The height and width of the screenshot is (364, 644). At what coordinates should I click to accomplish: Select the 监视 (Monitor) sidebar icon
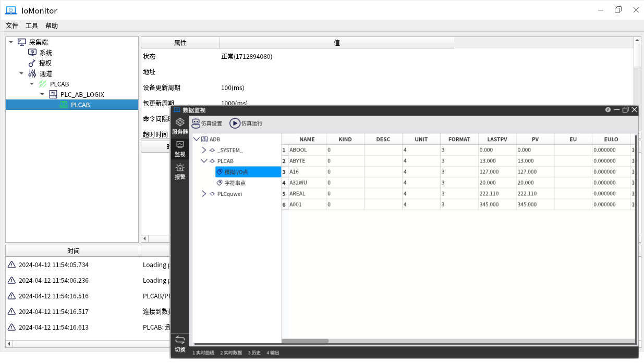[x=180, y=148]
